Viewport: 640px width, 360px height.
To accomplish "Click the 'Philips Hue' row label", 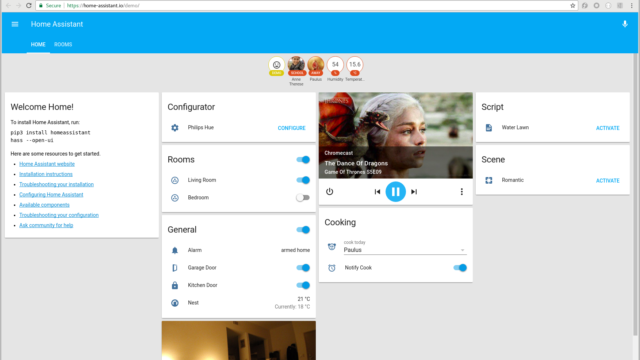I will coord(201,127).
